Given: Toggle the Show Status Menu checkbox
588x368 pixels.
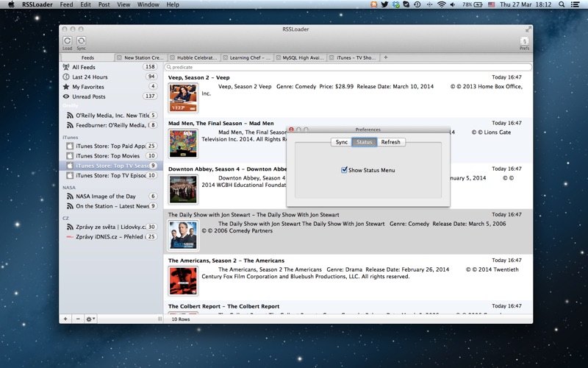Looking at the screenshot, I should click(344, 170).
